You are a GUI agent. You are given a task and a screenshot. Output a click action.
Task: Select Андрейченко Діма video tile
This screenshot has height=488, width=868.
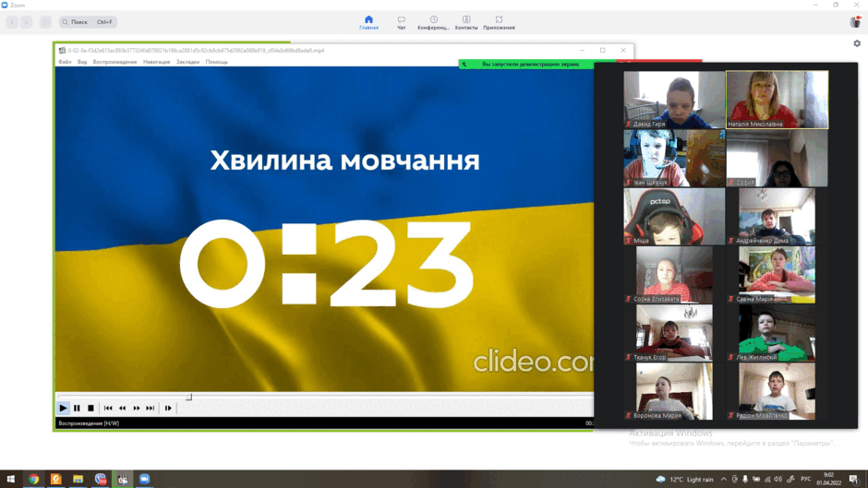(778, 217)
